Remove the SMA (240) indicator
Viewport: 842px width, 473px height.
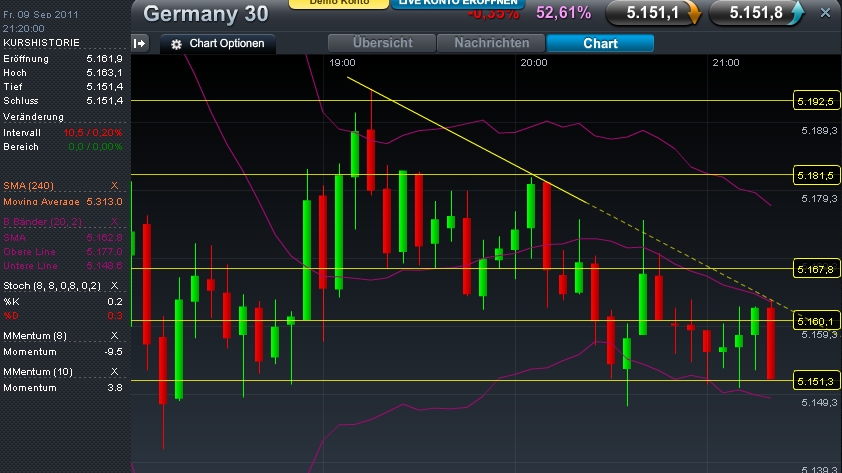pyautogui.click(x=114, y=185)
